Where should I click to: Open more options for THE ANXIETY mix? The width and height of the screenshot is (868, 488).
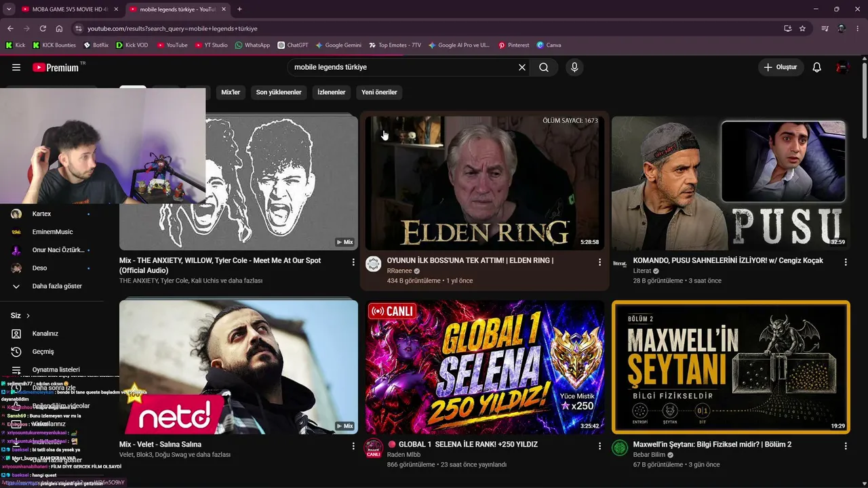pyautogui.click(x=353, y=262)
